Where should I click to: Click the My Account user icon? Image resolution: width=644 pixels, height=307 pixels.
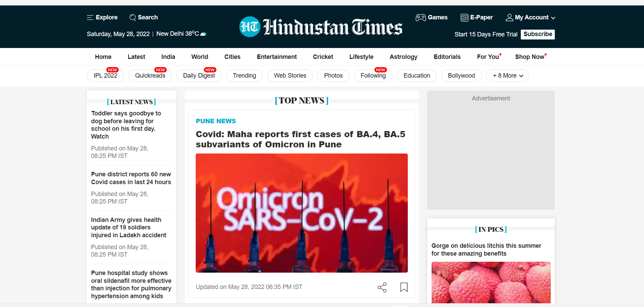click(x=509, y=17)
